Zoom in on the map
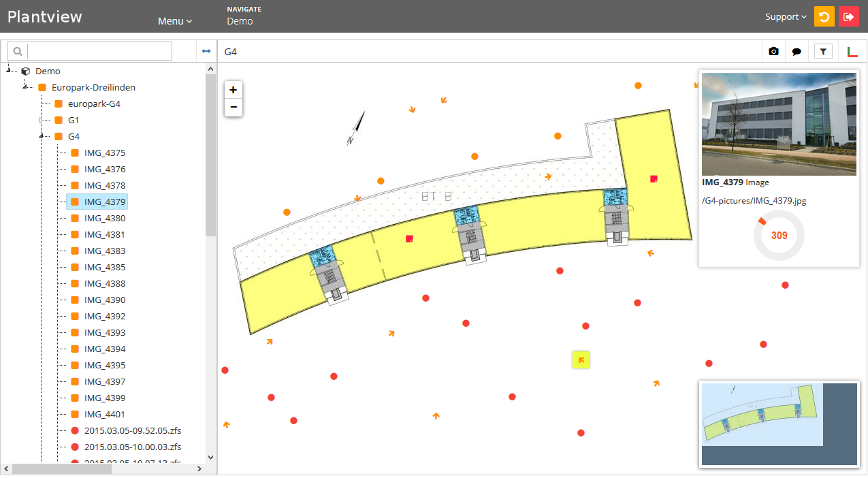868x478 pixels. (x=234, y=90)
